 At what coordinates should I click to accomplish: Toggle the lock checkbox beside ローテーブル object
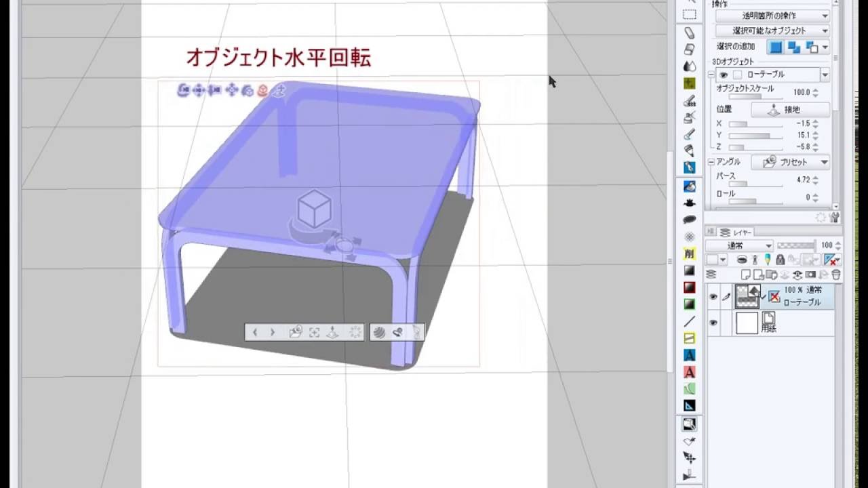pyautogui.click(x=738, y=75)
